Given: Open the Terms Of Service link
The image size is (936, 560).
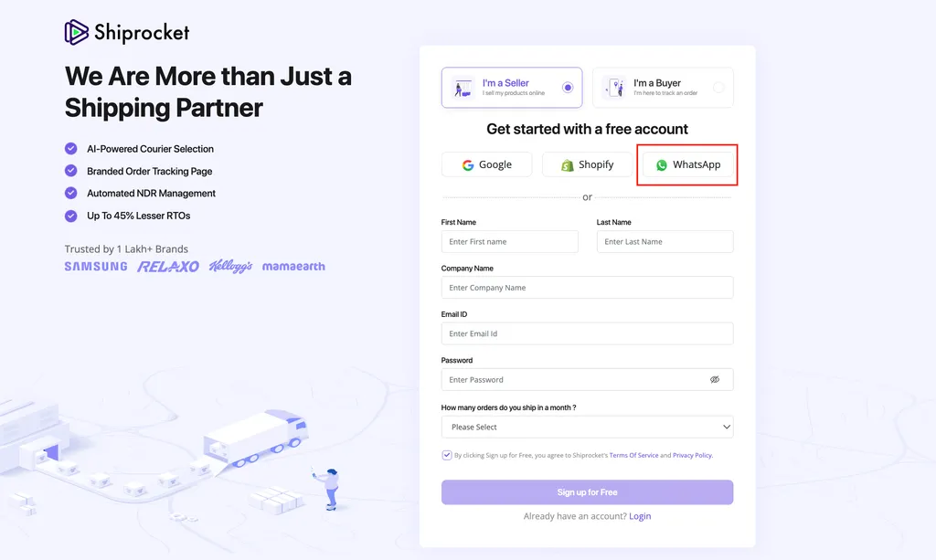Looking at the screenshot, I should 633,455.
